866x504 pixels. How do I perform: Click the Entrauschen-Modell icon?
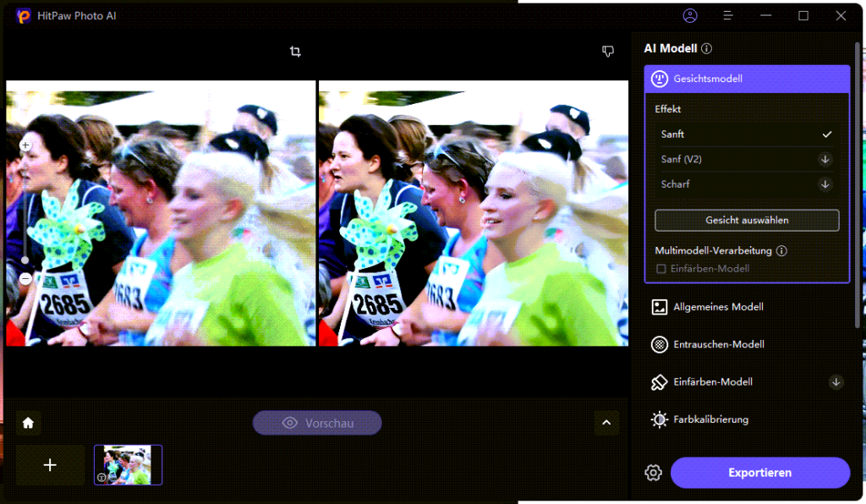point(660,344)
